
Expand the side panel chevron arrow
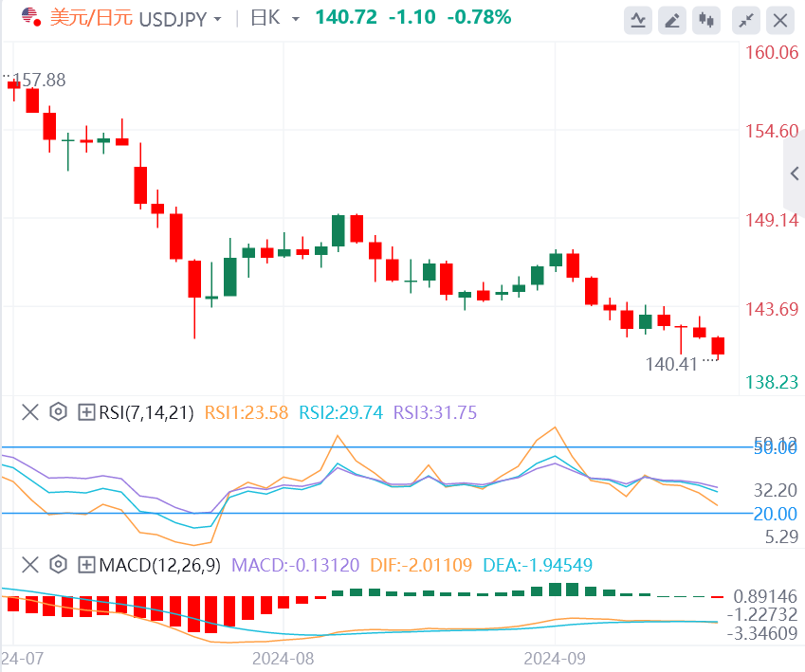tap(795, 173)
